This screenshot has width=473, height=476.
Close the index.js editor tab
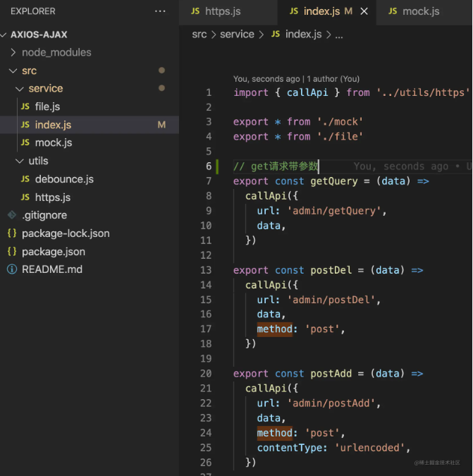(x=364, y=11)
